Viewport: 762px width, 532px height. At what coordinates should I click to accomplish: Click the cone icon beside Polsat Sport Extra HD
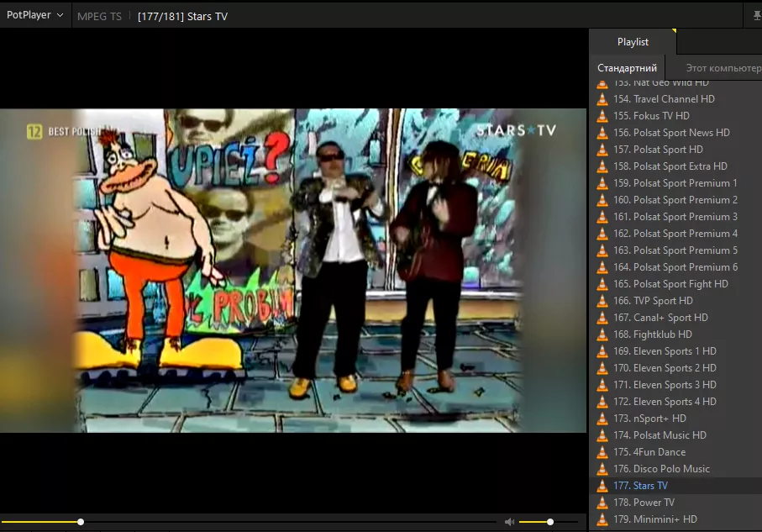pos(602,166)
